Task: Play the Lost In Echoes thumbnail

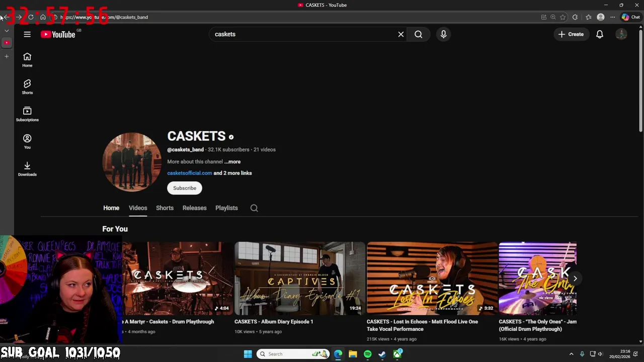Action: pyautogui.click(x=432, y=278)
